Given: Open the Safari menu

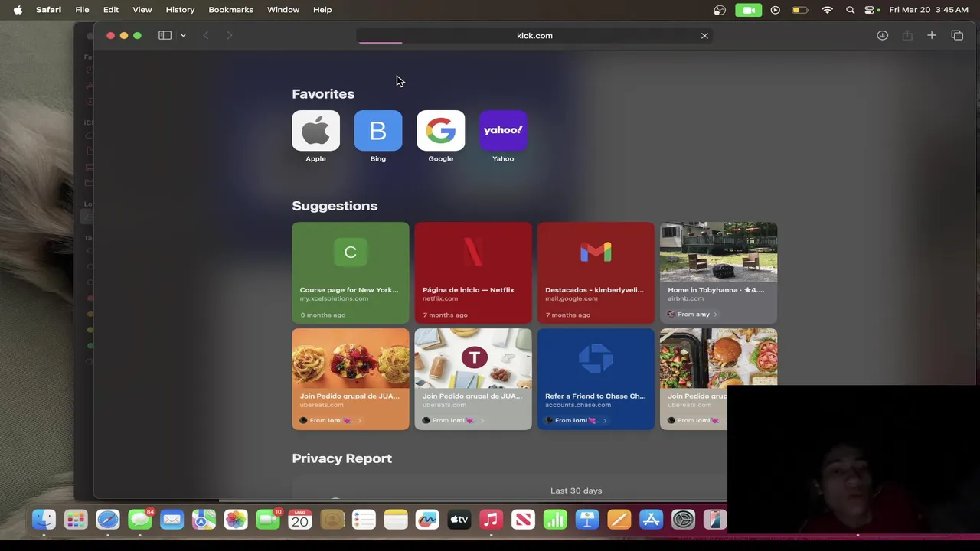Looking at the screenshot, I should point(48,10).
